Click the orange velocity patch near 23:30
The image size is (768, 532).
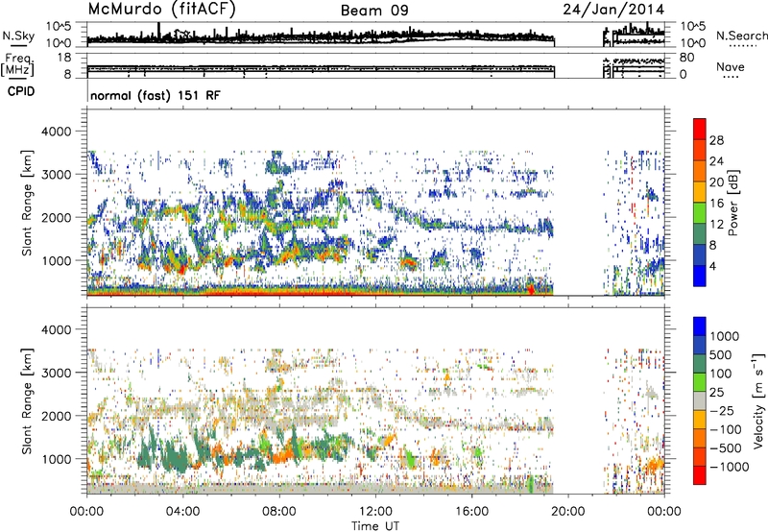click(654, 466)
